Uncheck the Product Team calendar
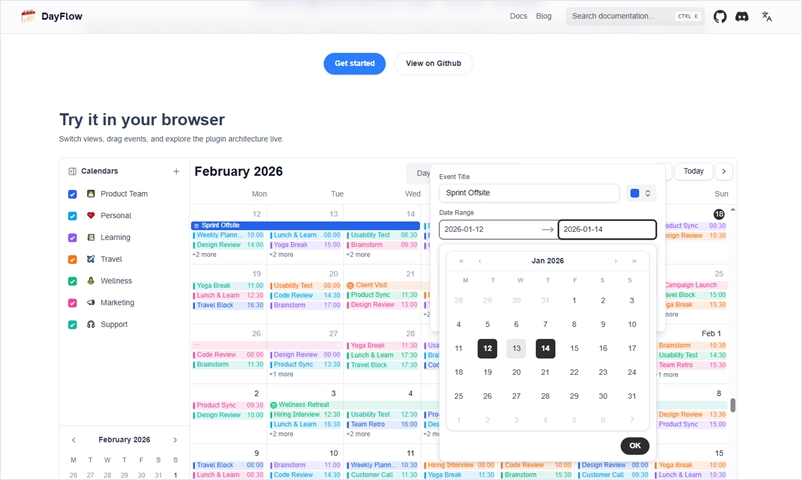This screenshot has height=480, width=802. [x=72, y=194]
